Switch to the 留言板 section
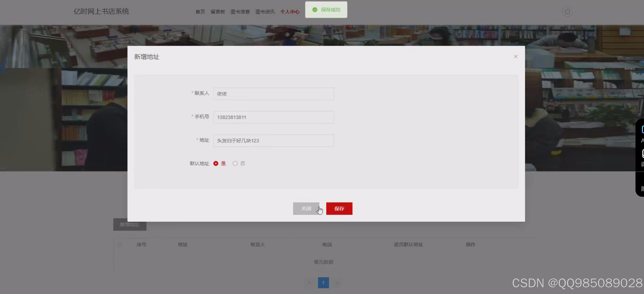This screenshot has width=644, height=294. click(217, 11)
